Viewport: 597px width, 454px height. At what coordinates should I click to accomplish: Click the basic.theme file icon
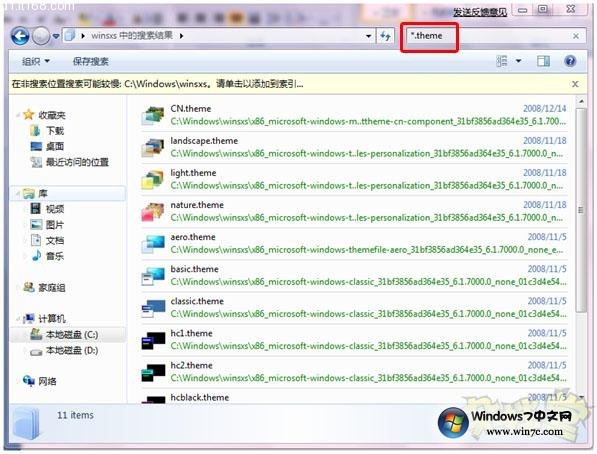coord(153,276)
